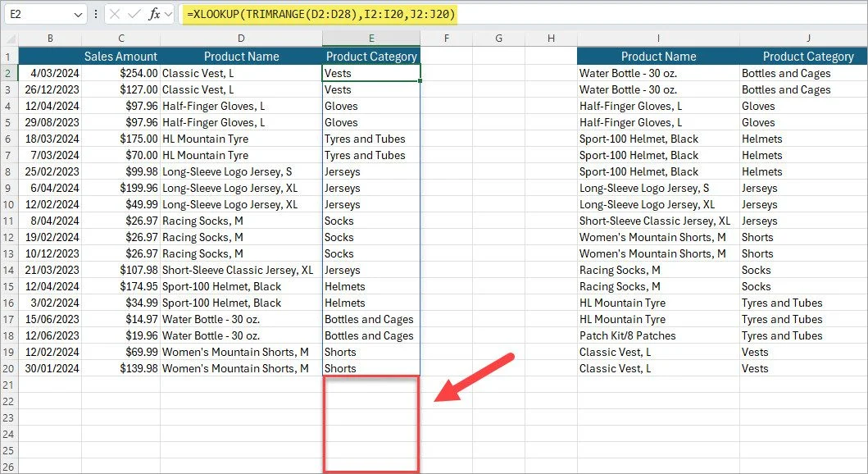Select column H header
Screen dimensions: 868x474
click(551, 39)
